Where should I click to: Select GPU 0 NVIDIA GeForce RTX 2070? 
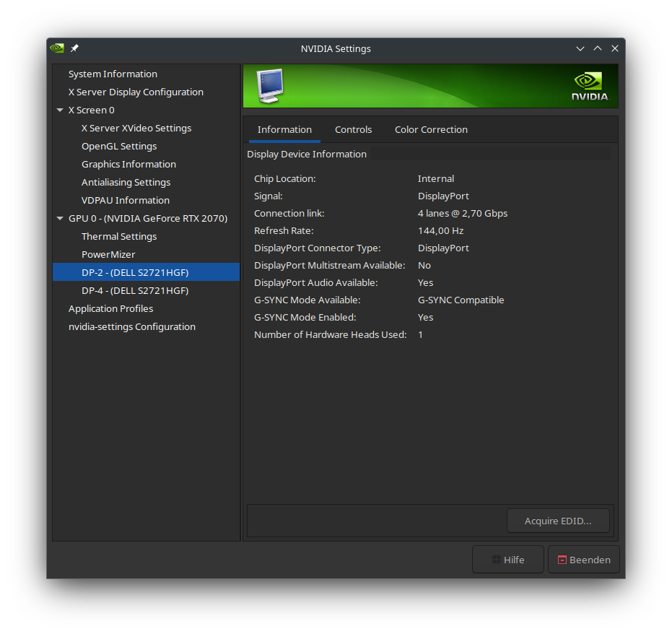[x=148, y=219]
